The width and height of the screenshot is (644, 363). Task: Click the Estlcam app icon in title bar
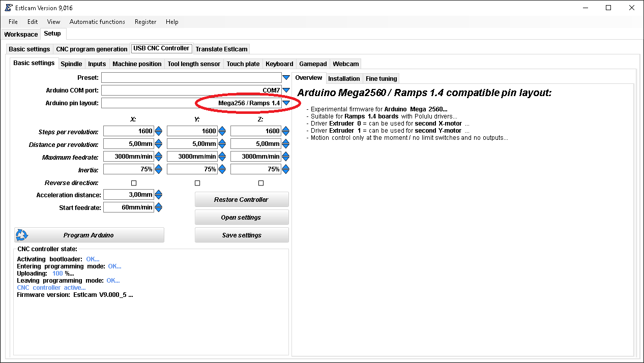coord(9,8)
